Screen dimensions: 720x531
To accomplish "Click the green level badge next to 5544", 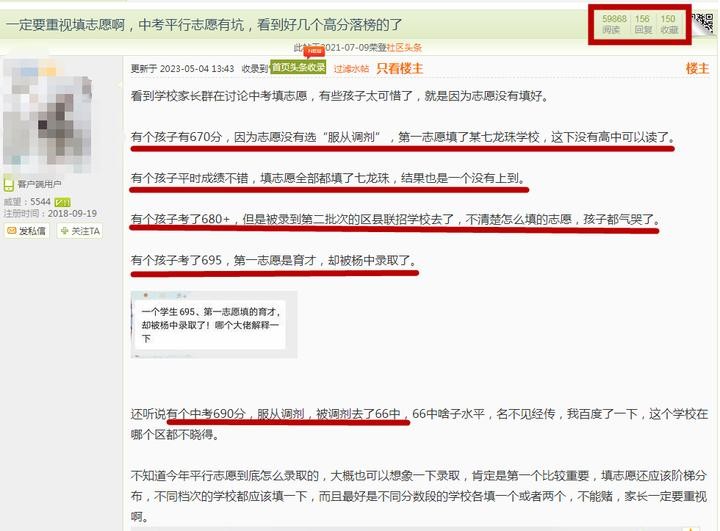I will (x=62, y=202).
